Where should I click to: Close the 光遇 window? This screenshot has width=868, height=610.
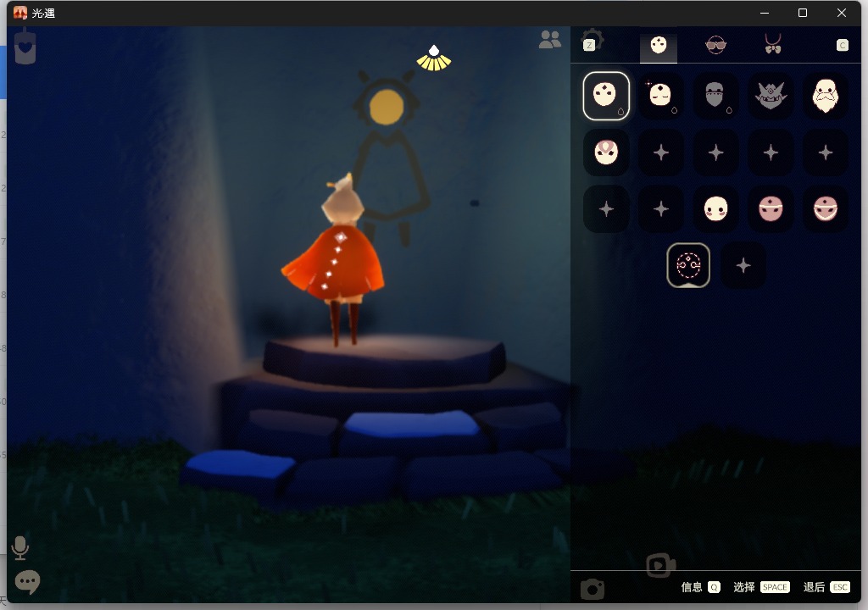tap(842, 13)
